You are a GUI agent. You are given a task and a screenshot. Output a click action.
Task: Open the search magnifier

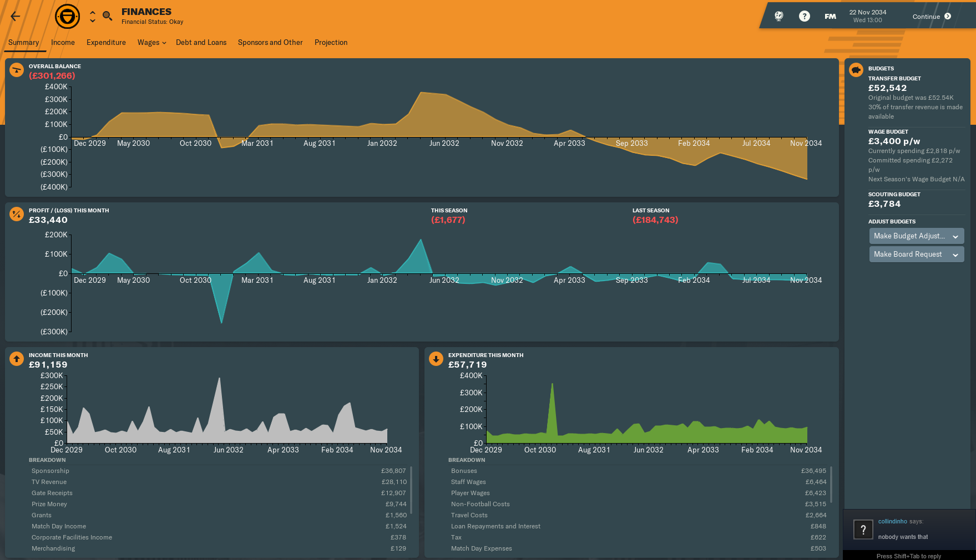[108, 16]
